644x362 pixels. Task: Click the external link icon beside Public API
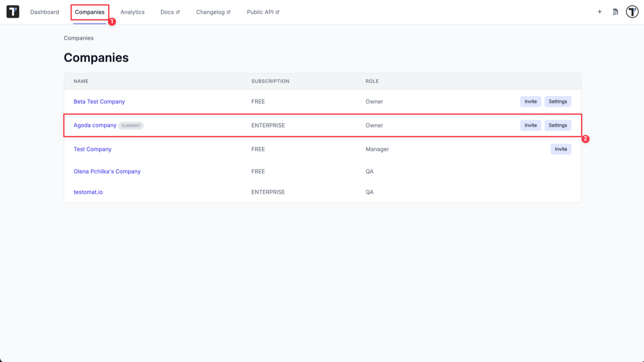278,11
